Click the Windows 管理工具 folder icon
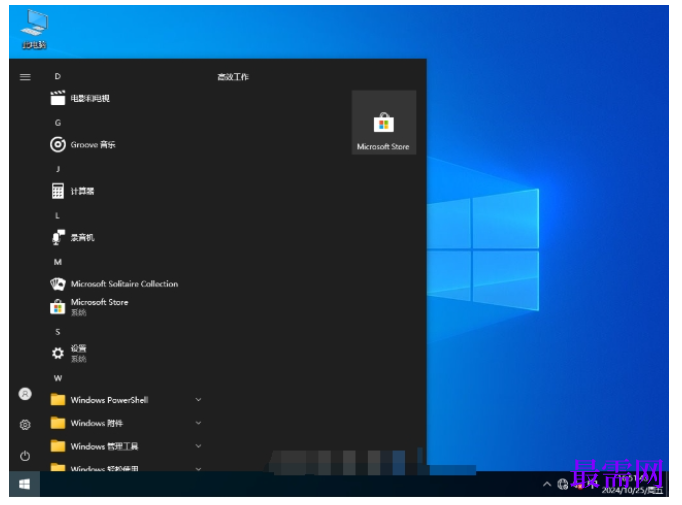This screenshot has height=505, width=682. click(58, 446)
